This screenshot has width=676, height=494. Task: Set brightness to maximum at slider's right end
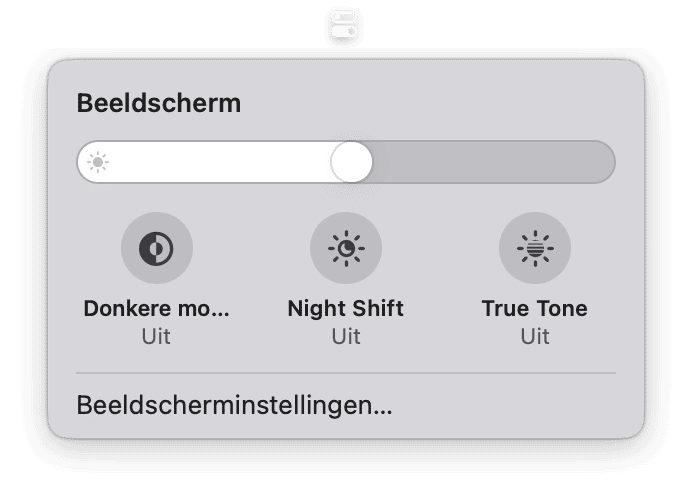[x=606, y=162]
